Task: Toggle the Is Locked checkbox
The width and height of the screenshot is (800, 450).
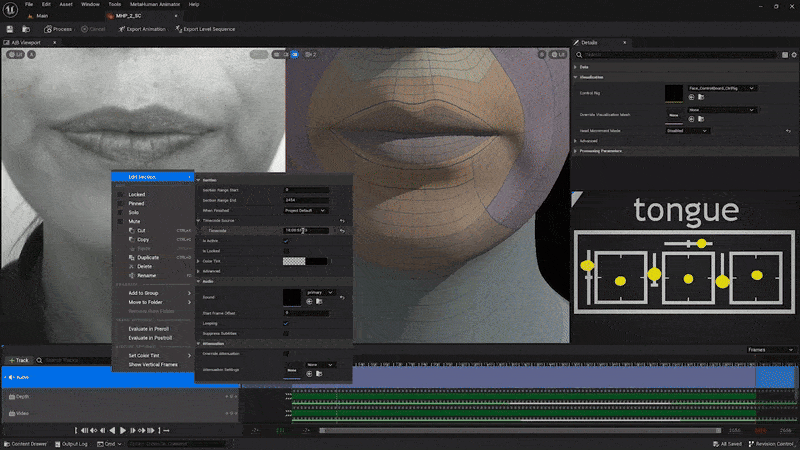Action: 286,251
